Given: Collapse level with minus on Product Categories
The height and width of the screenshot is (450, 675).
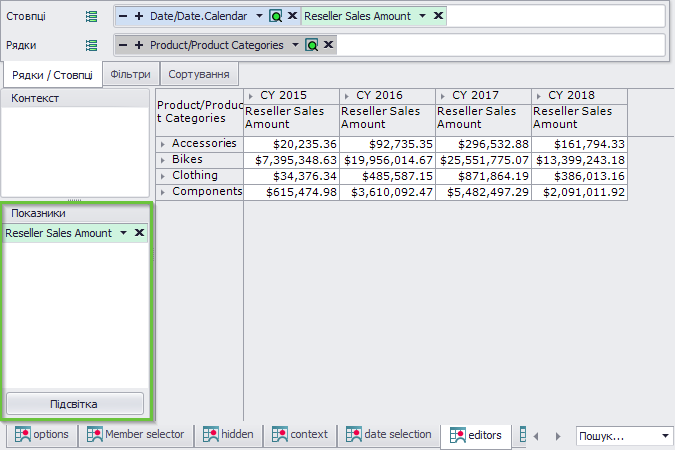Looking at the screenshot, I should coord(123,45).
